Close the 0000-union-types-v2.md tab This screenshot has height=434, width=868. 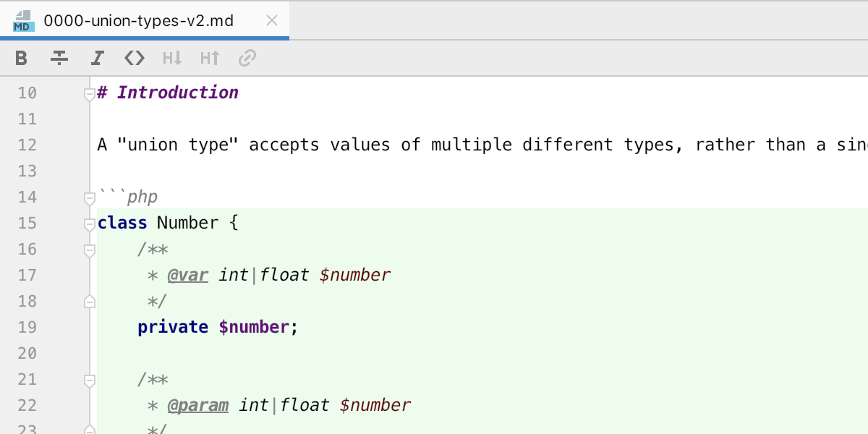[x=271, y=20]
